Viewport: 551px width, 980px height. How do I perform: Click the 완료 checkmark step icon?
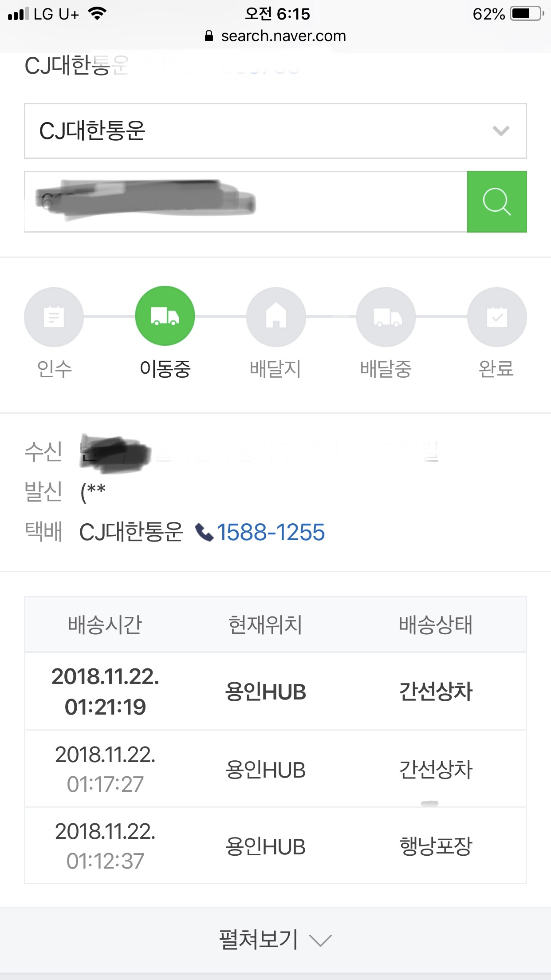click(x=497, y=316)
